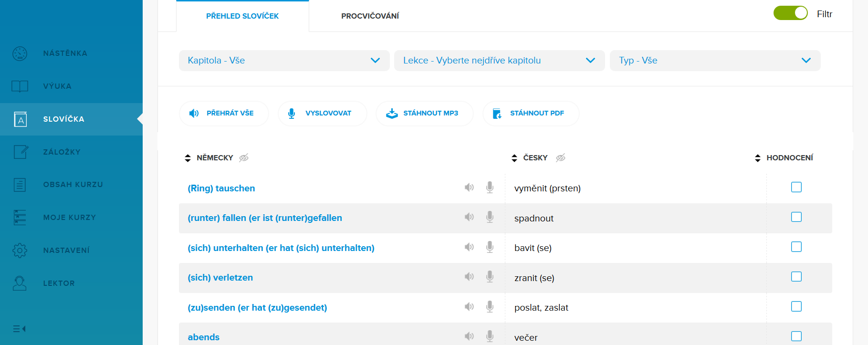This screenshot has height=345, width=868.
Task: Tick the checkbox for "(sich) unterhalten"
Action: 796,247
